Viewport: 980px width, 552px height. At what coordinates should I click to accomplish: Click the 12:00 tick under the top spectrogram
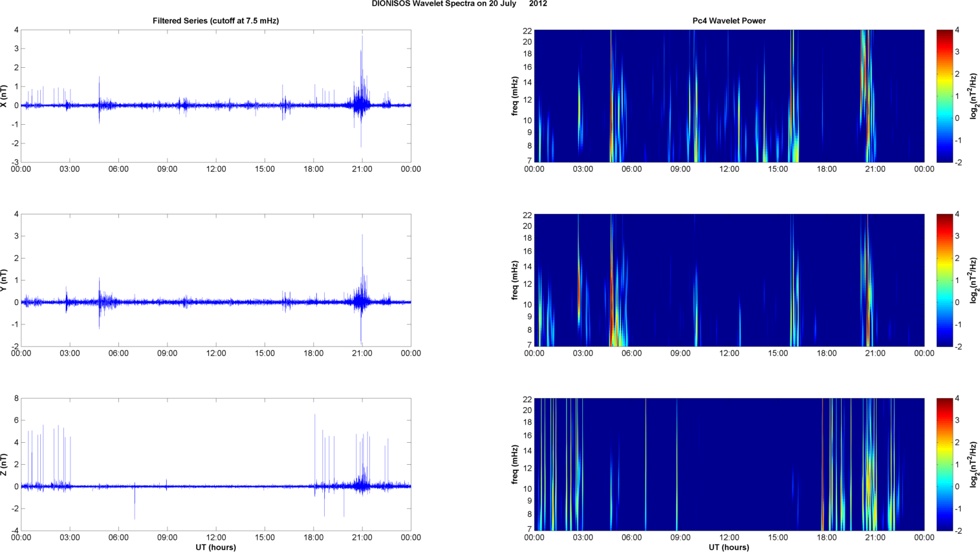coord(729,169)
